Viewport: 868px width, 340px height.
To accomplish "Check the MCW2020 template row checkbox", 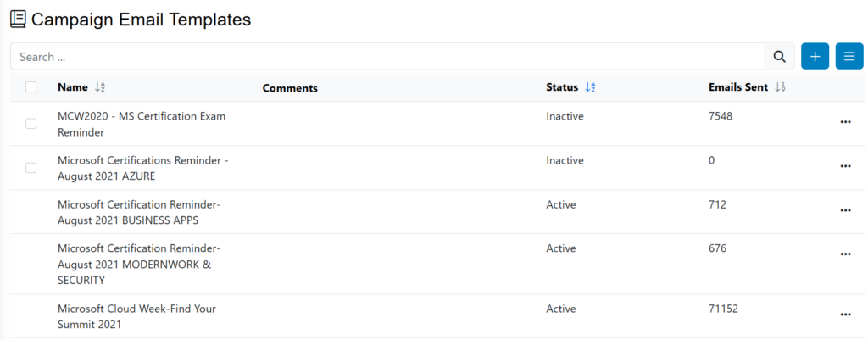I will 31,124.
